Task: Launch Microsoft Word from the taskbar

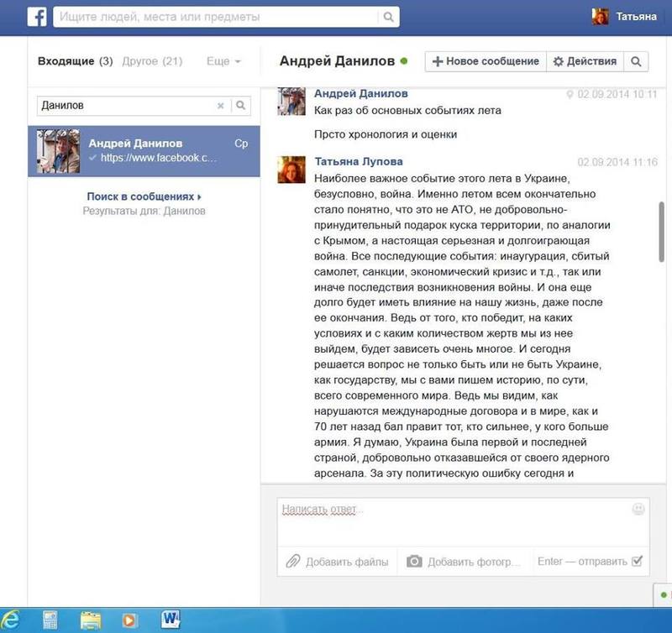Action: 171,620
